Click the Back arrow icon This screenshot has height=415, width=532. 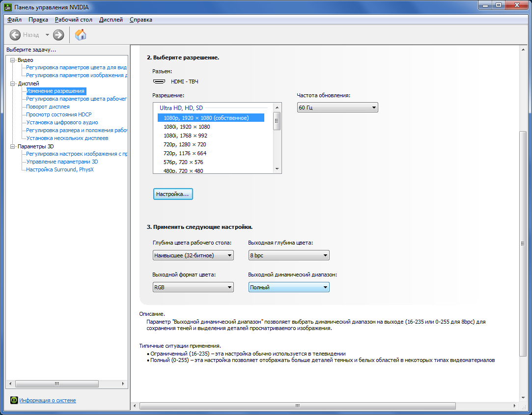click(15, 34)
